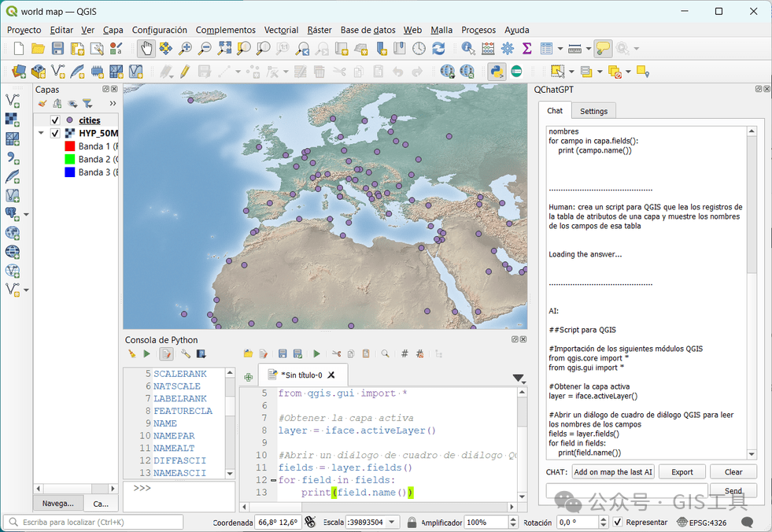Filter legend icon in Capas panel
772x532 pixels.
tap(87, 103)
